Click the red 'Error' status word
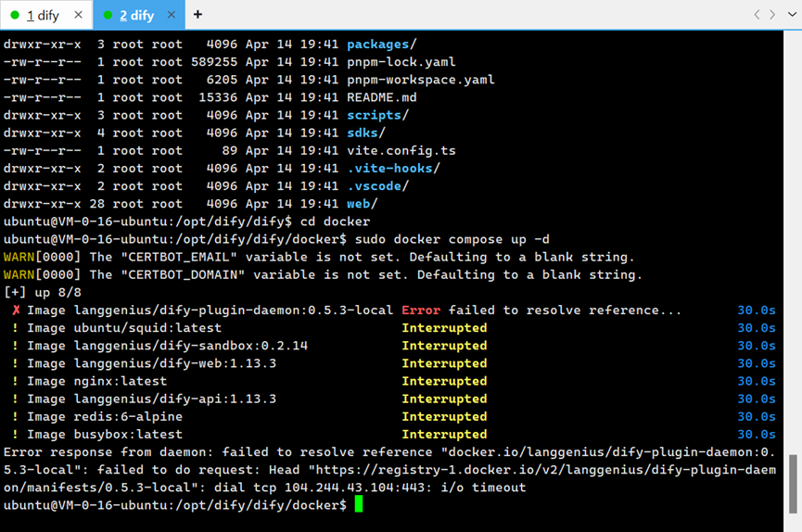802x532 pixels. [421, 310]
